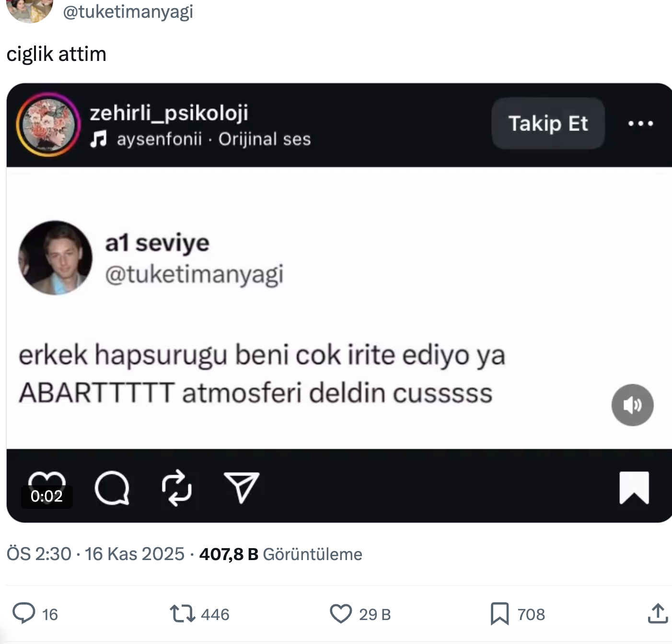Viewport: 672px width, 644px height.
Task: Open the aysenfonii Orijinal ses audio link
Action: click(214, 139)
